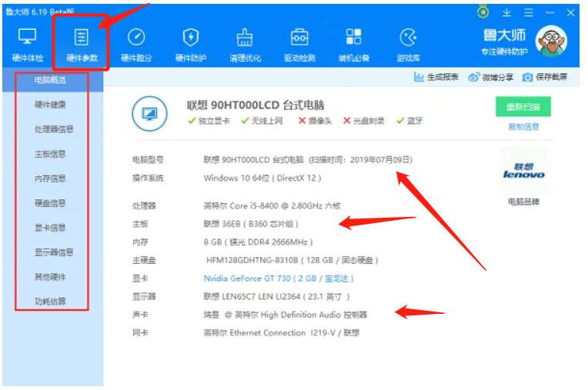
Task: Click the 复制信息 copy info link
Action: pyautogui.click(x=523, y=127)
